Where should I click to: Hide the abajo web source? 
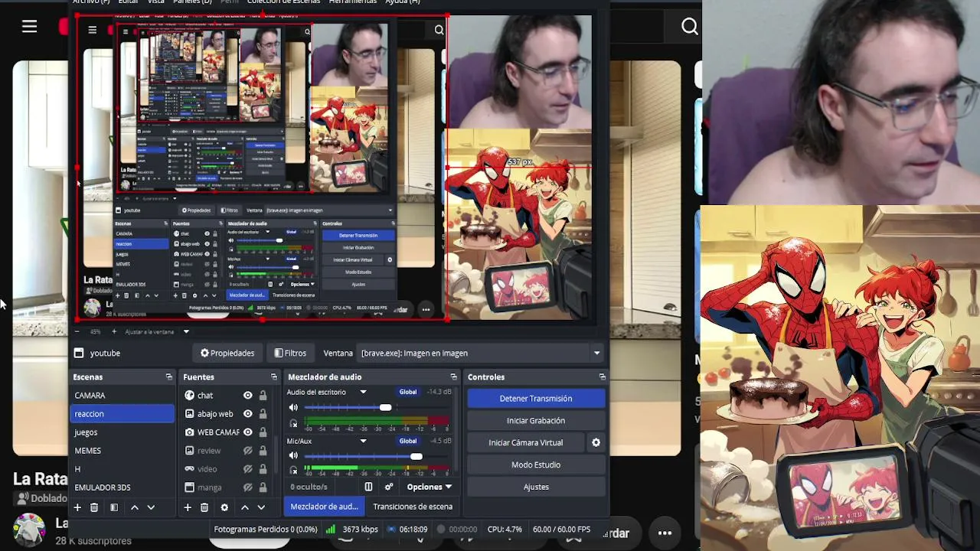coord(247,414)
